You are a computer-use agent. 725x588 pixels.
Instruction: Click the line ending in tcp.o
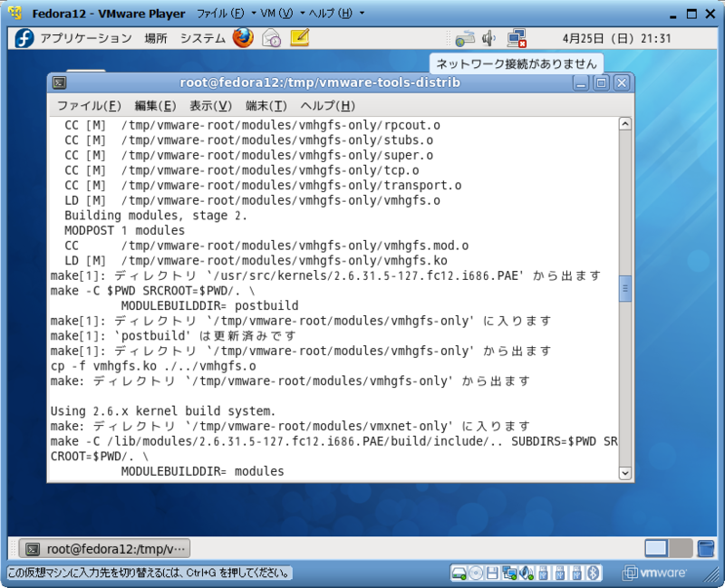pos(242,170)
